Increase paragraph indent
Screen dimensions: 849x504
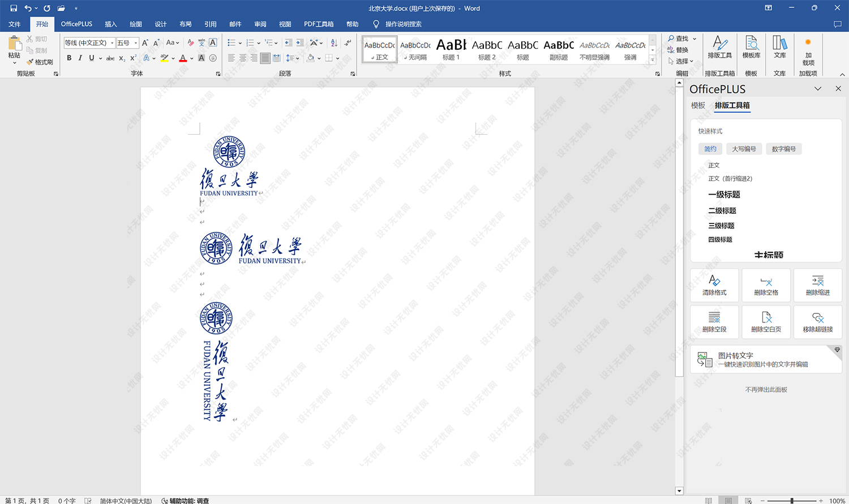300,42
